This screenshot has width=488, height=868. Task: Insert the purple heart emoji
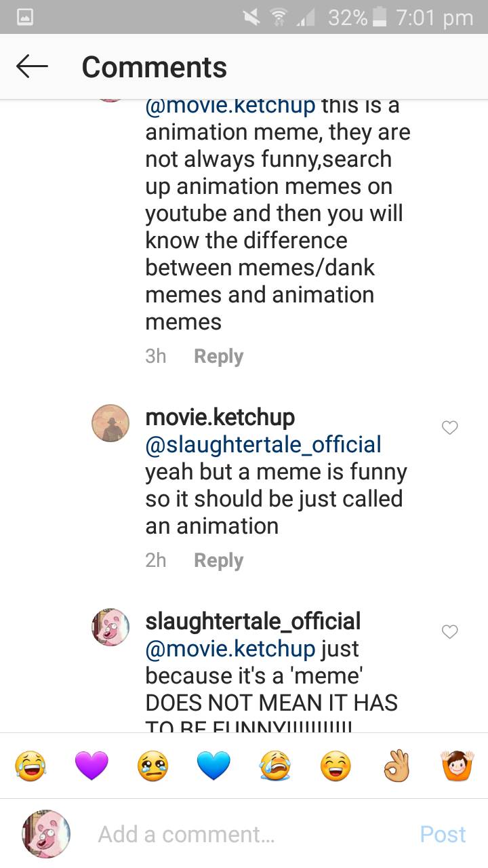pyautogui.click(x=91, y=766)
